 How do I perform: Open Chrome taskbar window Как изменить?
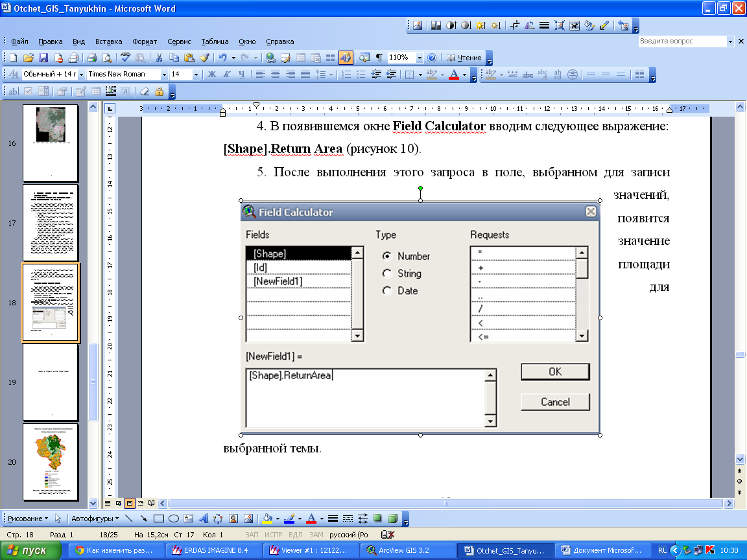point(117,550)
